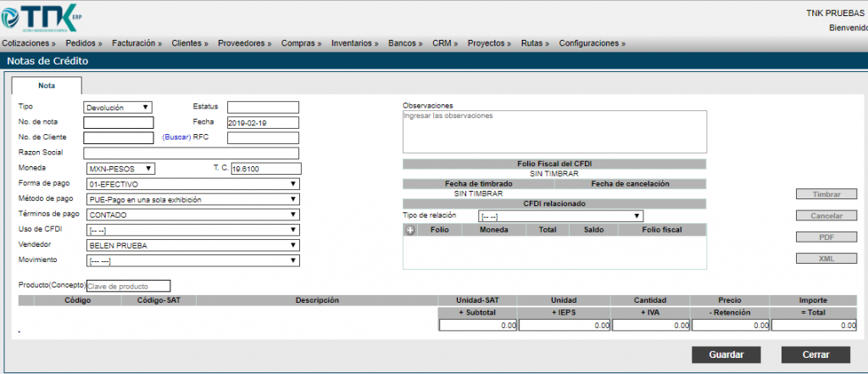Focus the Clave de producto field
The width and height of the screenshot is (868, 374).
click(129, 286)
